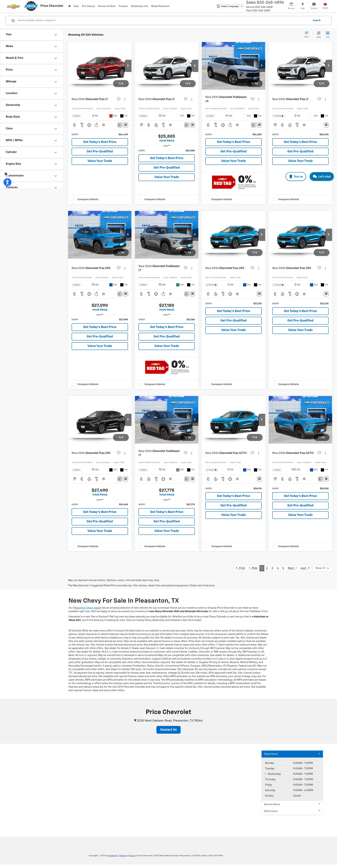Click Bluetooth feature icon on $24,495 Trax LT

click(x=74, y=125)
